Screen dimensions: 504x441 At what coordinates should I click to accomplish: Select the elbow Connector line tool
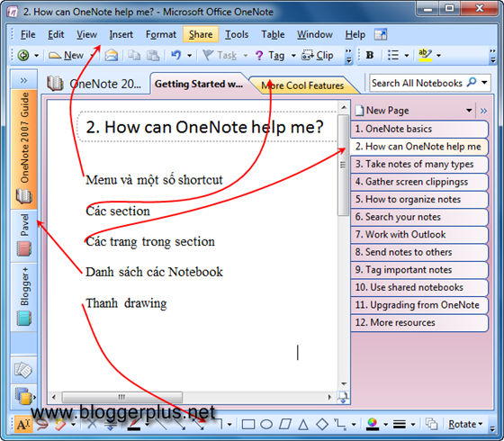tap(218, 425)
